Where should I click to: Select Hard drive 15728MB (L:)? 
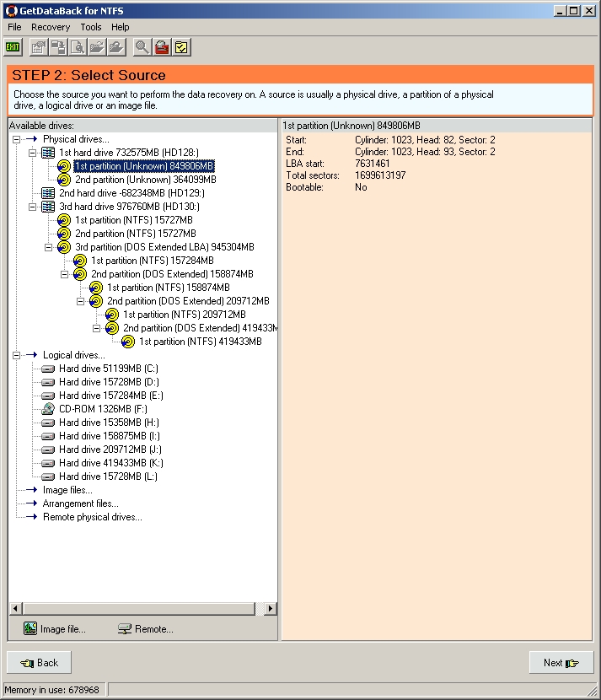(x=108, y=477)
